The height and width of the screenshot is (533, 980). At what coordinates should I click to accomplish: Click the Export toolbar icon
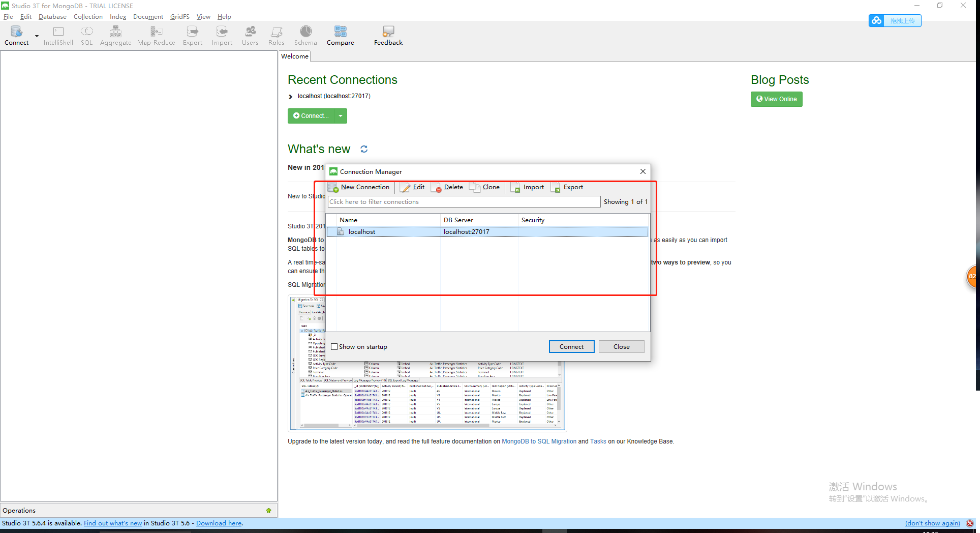193,36
